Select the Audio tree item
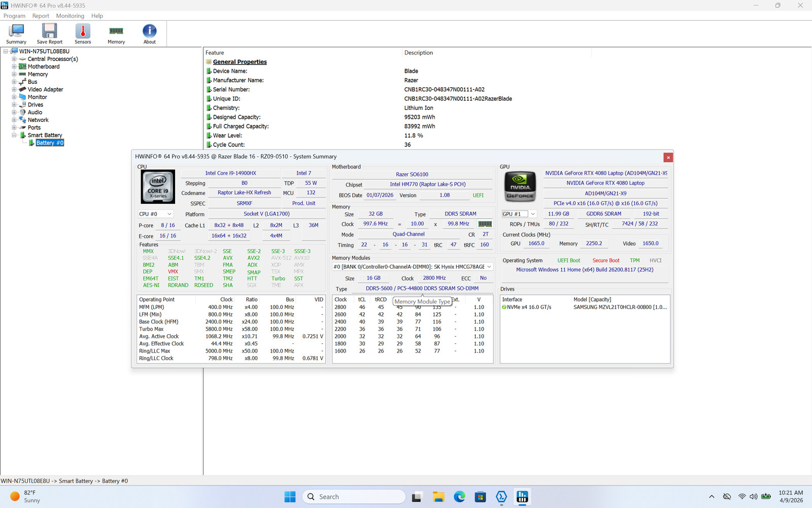The width and height of the screenshot is (812, 508). point(35,112)
